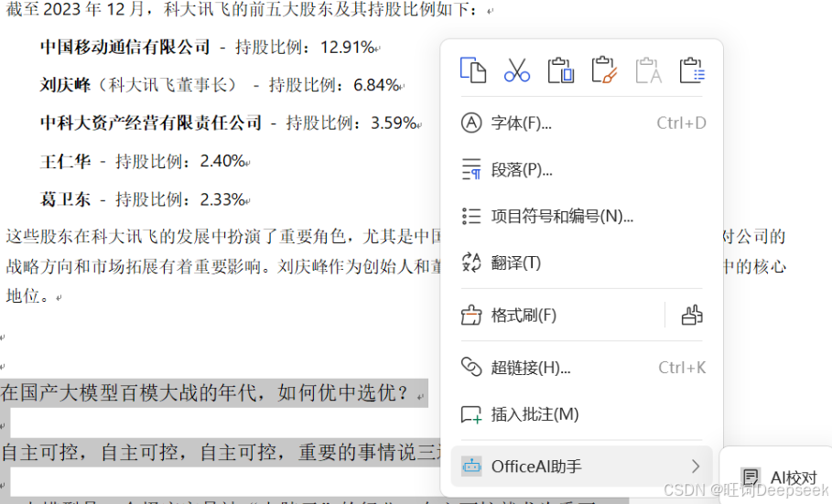
Task: Click the name 王仁华
Action: tap(65, 161)
